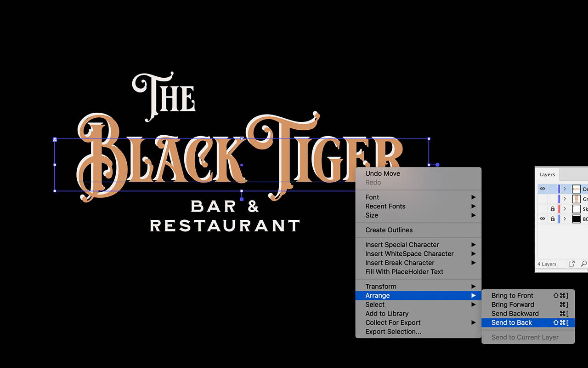This screenshot has width=588, height=368.
Task: Select the "Gr" layer thumbnail
Action: [x=576, y=199]
